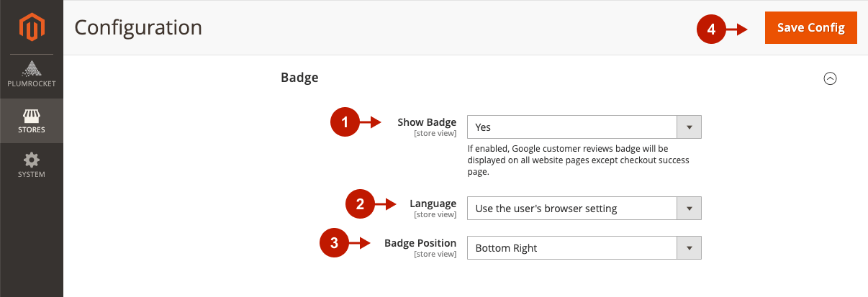
Task: Click the Configuration page title
Action: point(138,28)
